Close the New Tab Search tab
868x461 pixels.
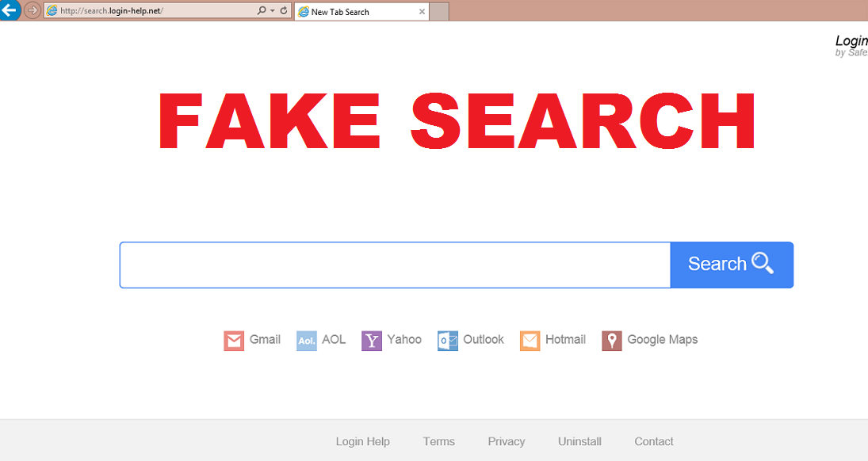[x=422, y=12]
